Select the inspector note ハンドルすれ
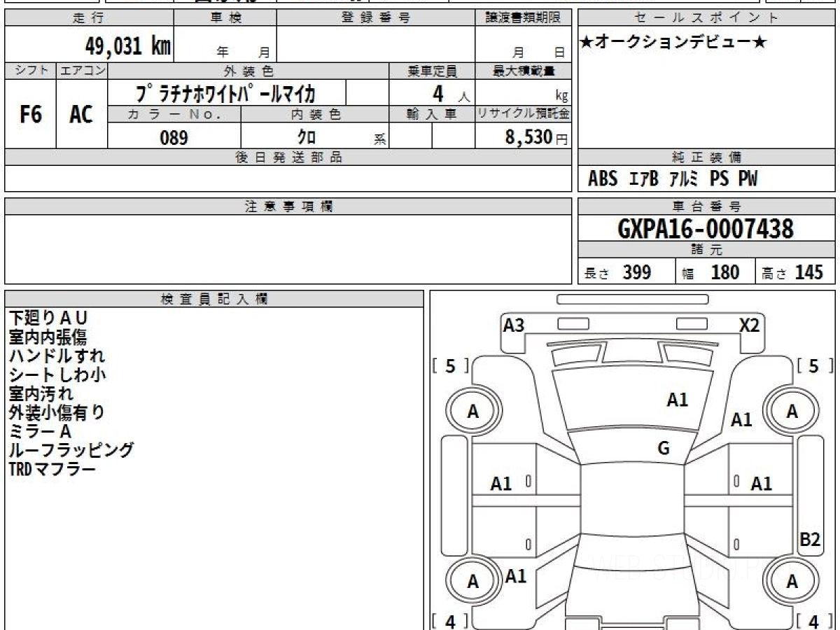 click(x=57, y=356)
